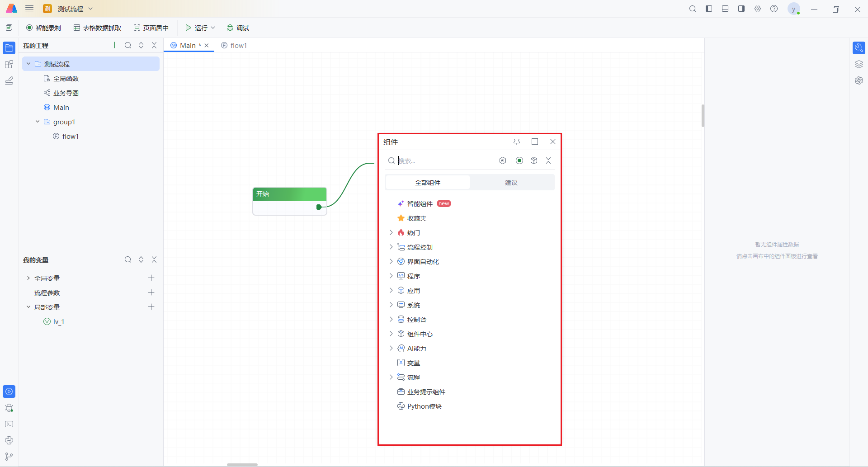Screen dimensions: 868x467
Task: Open the layers icon on right sidebar
Action: pyautogui.click(x=859, y=64)
